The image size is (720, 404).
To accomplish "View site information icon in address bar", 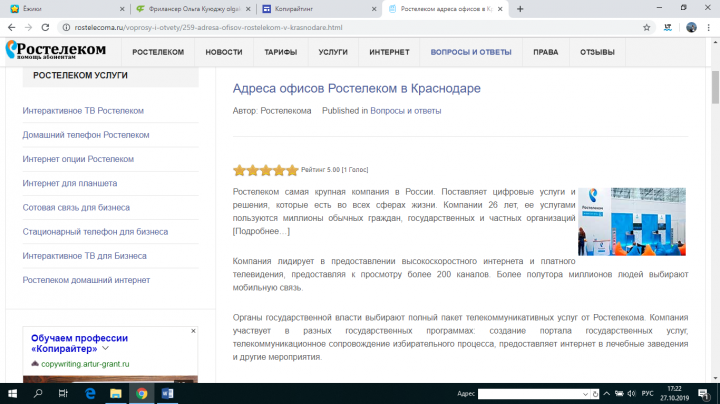I will 66,28.
